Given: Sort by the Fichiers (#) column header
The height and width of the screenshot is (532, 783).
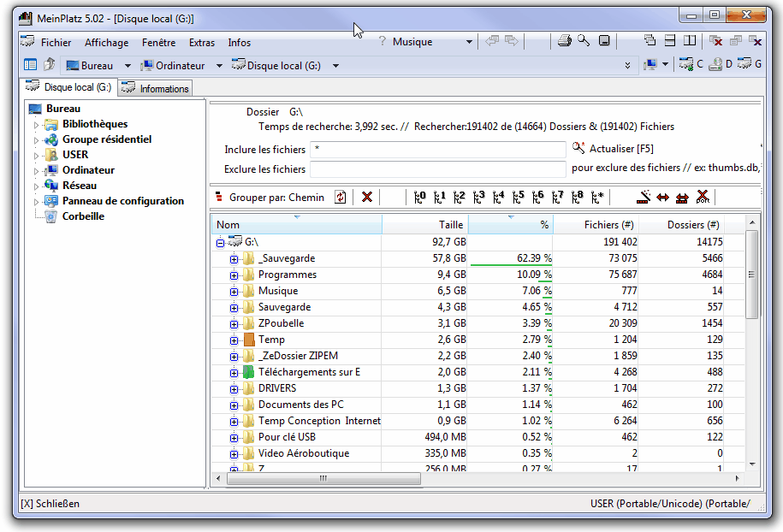Looking at the screenshot, I should pos(596,225).
